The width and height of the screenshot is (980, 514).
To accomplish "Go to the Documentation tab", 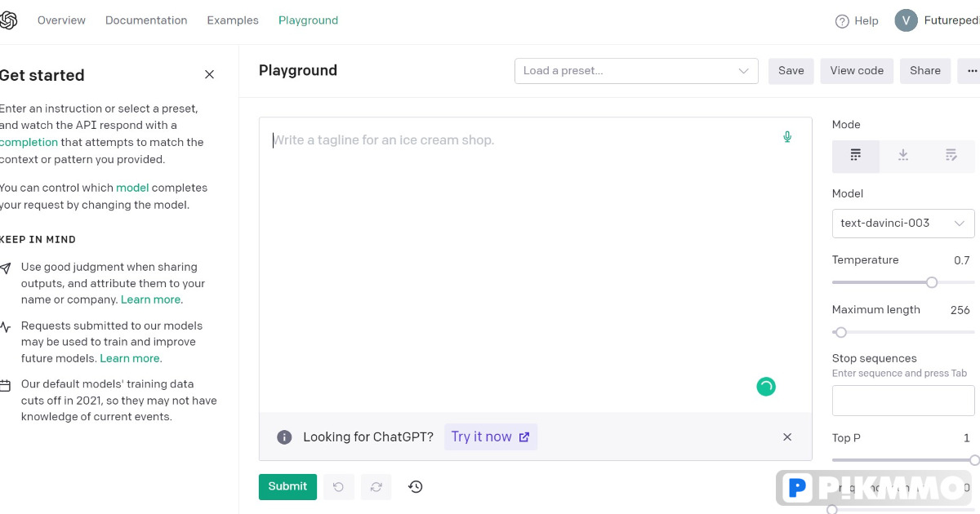I will click(146, 20).
